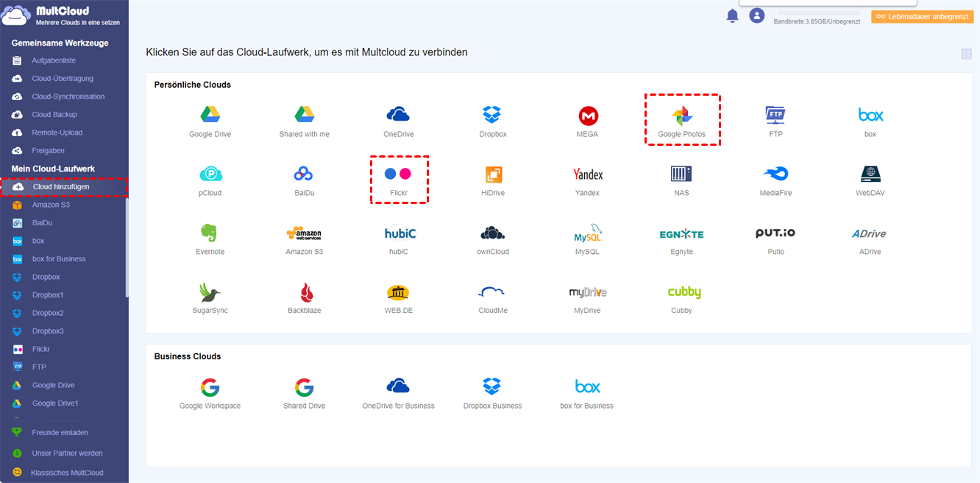This screenshot has width=980, height=483.
Task: Add Google Workspace business cloud
Action: click(210, 387)
